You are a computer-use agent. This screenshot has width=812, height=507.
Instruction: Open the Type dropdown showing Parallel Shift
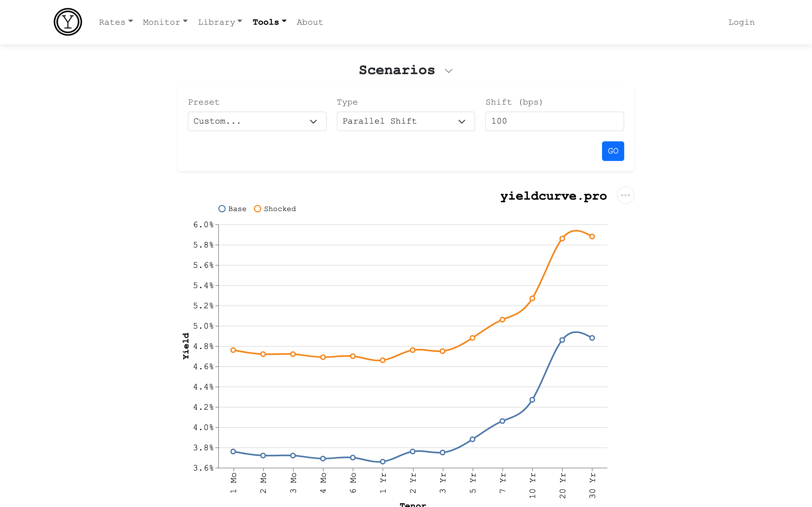coord(405,121)
